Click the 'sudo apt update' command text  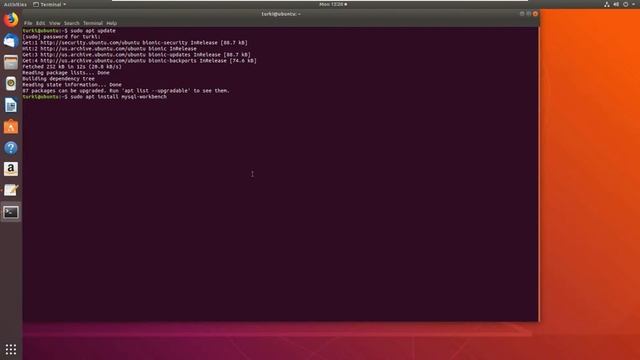pos(93,31)
